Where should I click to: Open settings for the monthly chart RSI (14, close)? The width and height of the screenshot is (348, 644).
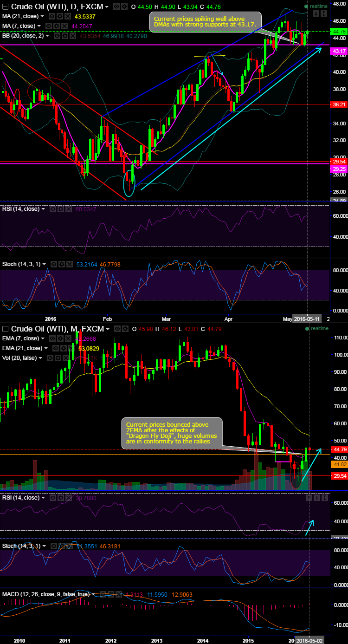point(61,498)
